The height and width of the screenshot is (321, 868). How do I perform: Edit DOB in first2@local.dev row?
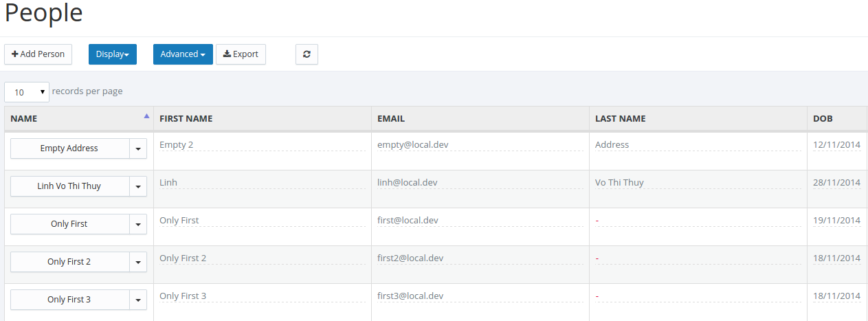(836, 258)
